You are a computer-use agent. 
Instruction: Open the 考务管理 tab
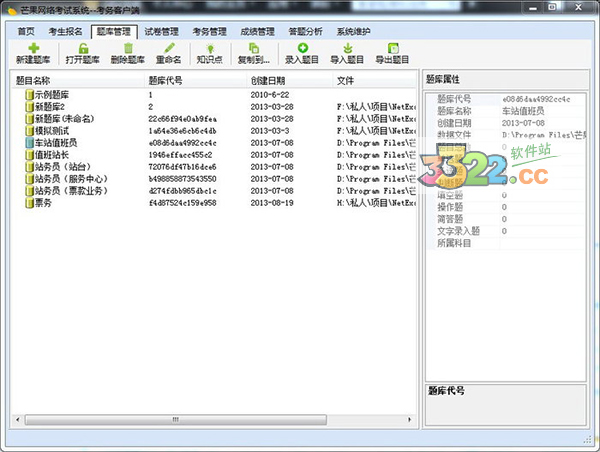[x=209, y=31]
